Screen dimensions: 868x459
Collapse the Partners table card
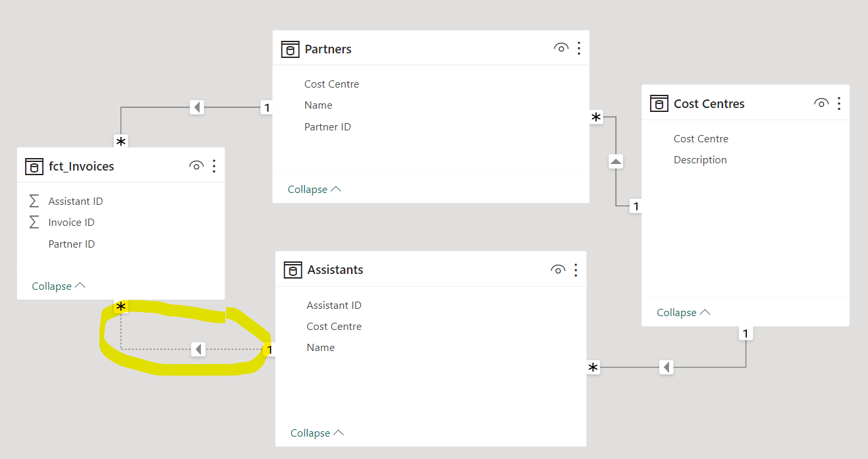(x=315, y=189)
